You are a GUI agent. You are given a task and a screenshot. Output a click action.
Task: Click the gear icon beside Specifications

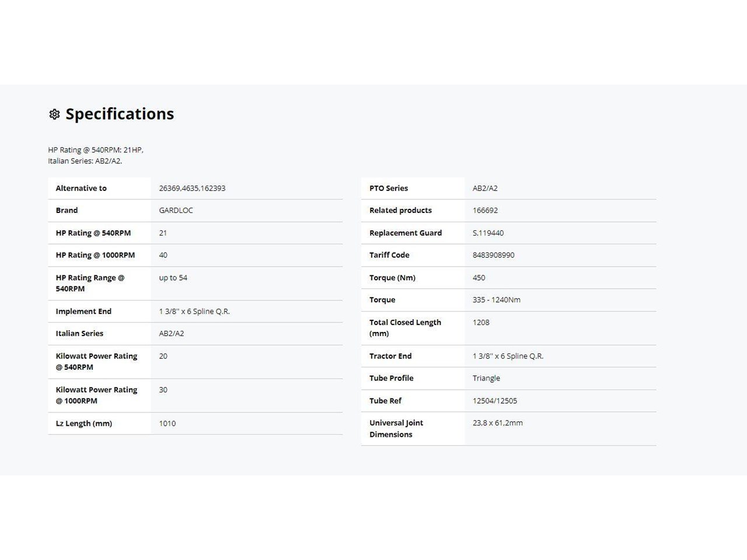coord(54,114)
